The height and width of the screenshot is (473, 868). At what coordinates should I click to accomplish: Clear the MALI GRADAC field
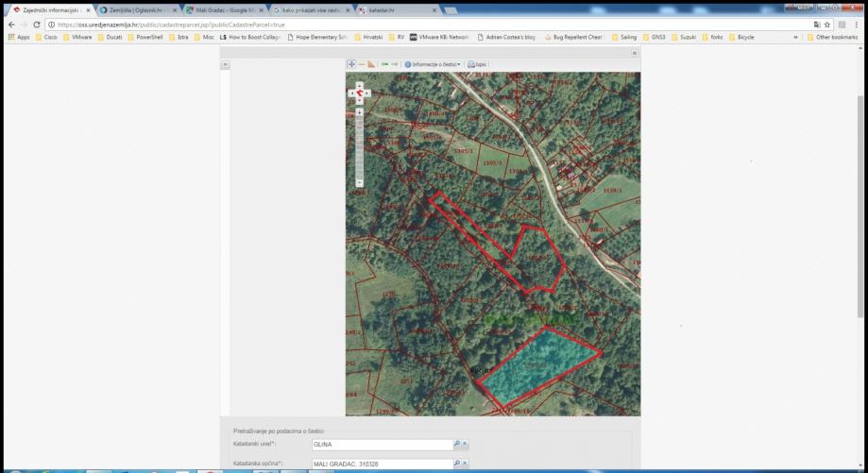[x=465, y=464]
